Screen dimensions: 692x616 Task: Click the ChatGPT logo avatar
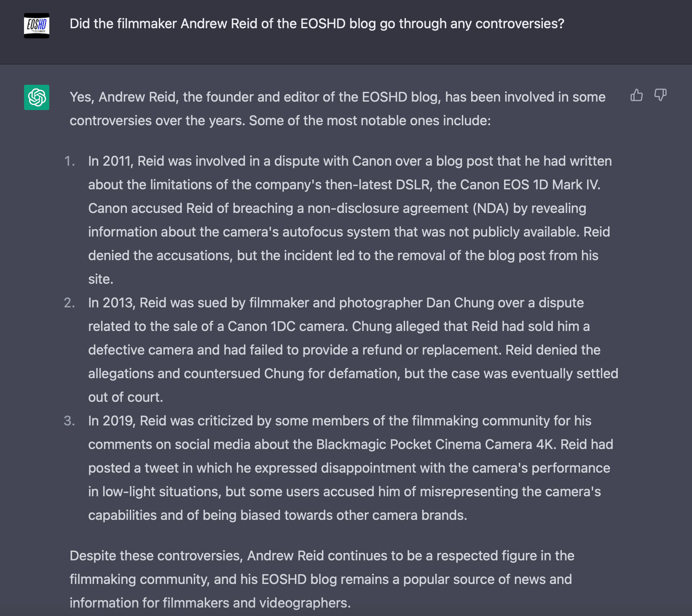(x=37, y=97)
